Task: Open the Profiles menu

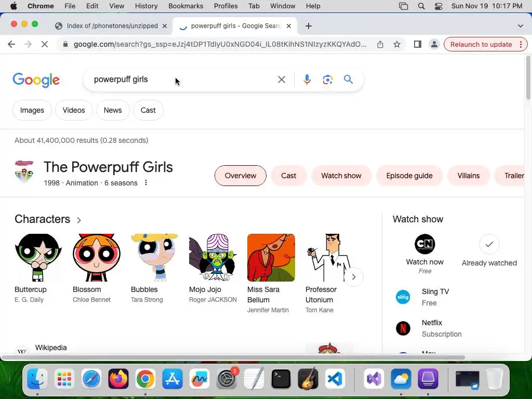Action: (225, 6)
